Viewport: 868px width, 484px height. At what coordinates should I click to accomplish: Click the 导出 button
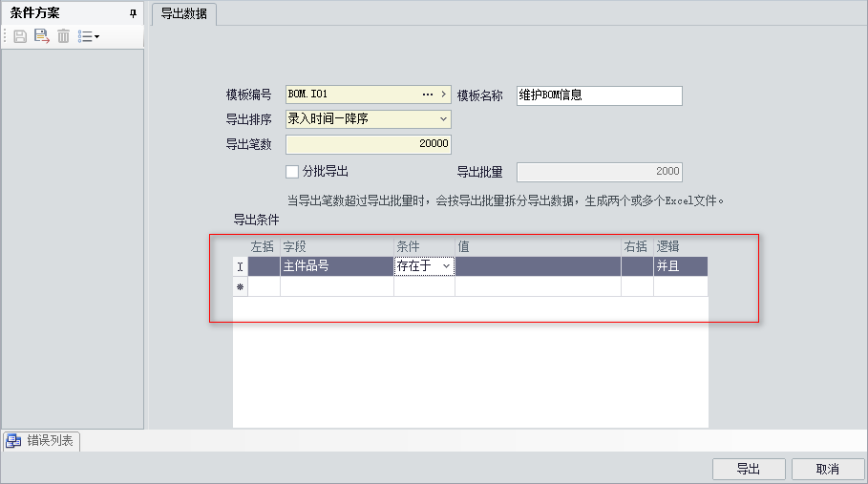[749, 469]
